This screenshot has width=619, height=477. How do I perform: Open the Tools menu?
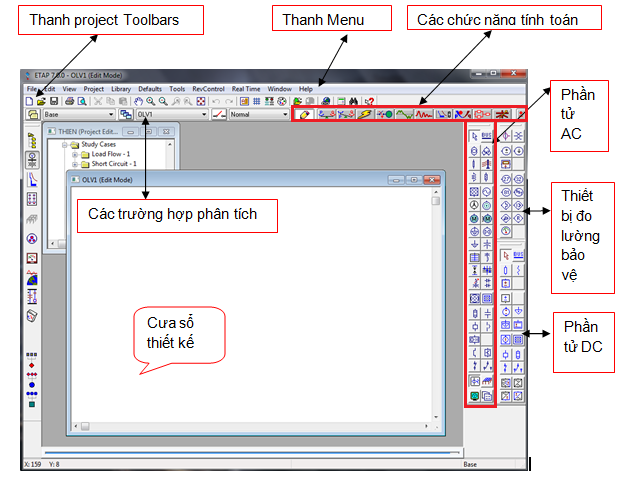click(x=177, y=89)
